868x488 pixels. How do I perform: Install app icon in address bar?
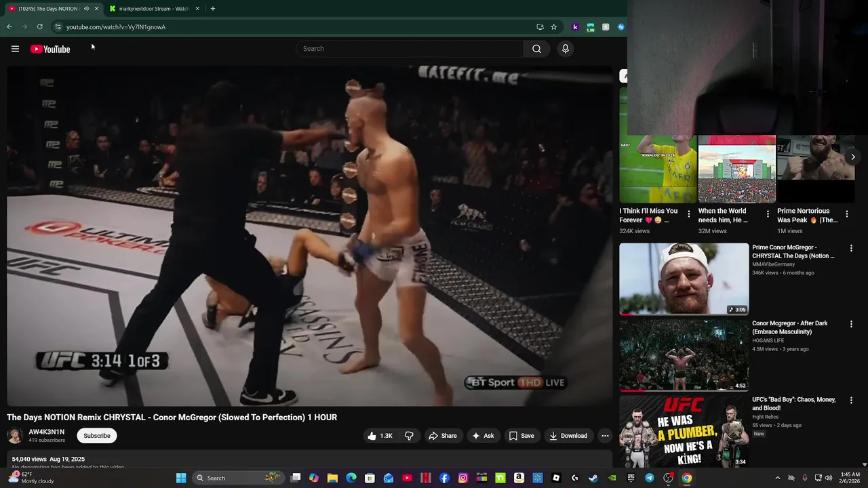[540, 27]
